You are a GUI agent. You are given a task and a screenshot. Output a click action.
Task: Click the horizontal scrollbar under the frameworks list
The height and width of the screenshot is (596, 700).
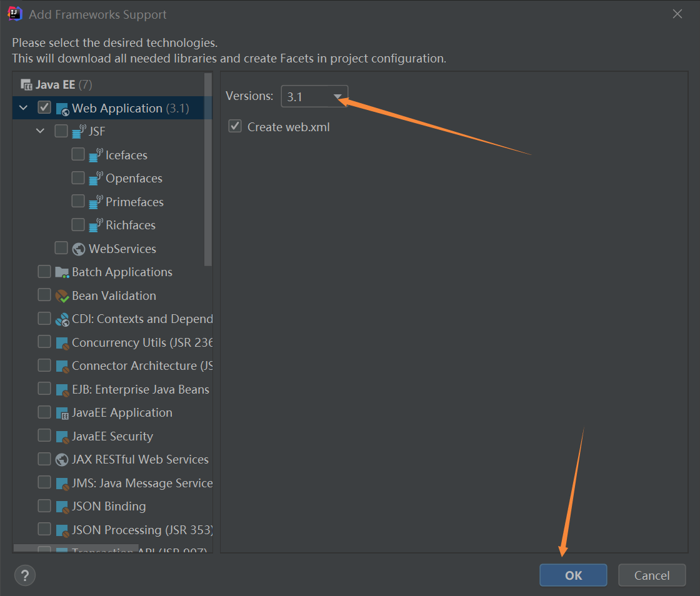76,548
